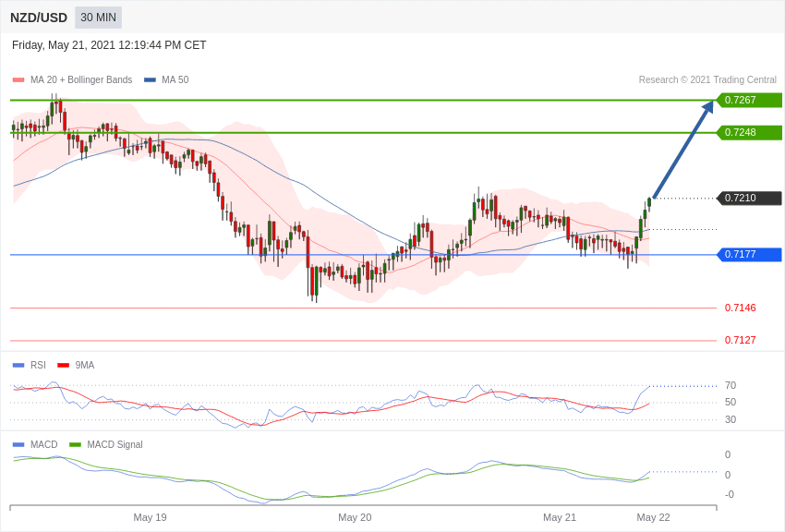Click the latest green candlestick near 0.7210
785x532 pixels.
point(649,201)
